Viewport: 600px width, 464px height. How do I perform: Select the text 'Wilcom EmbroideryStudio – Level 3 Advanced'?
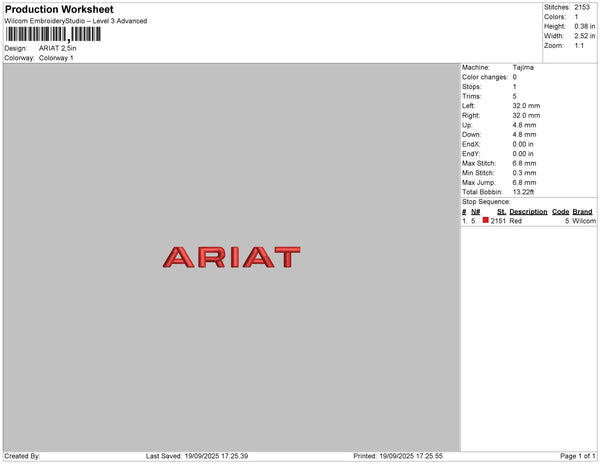(76, 21)
